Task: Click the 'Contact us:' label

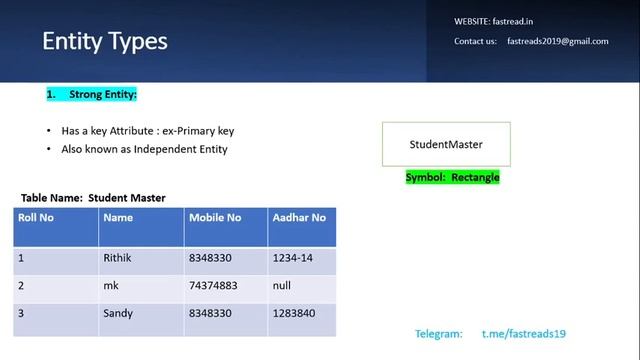Action: click(475, 41)
